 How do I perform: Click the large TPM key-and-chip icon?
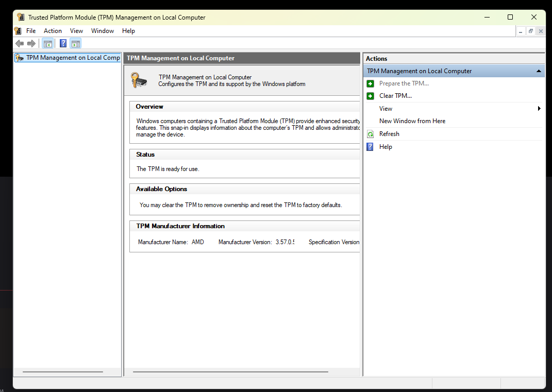(139, 80)
